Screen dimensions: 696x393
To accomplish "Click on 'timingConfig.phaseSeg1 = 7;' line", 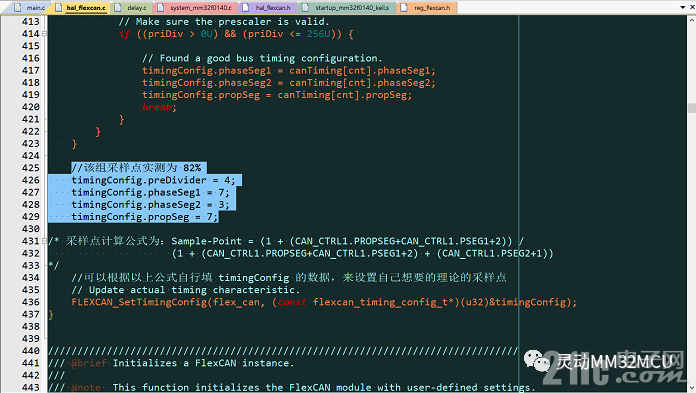I will tap(150, 192).
